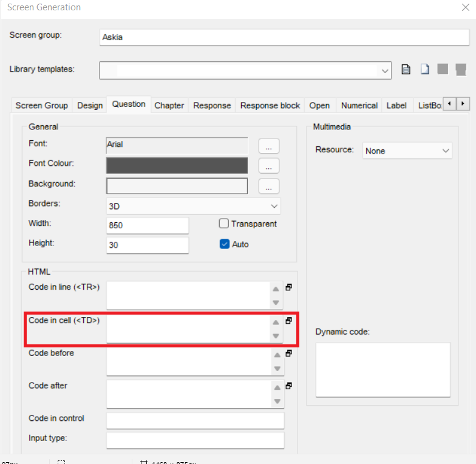The height and width of the screenshot is (464, 476).
Task: Click the browse button next to Font Colour
Action: pos(268,166)
